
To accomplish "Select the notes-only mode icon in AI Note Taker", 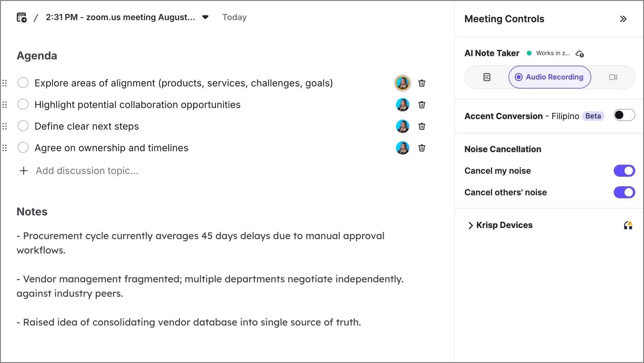I will [x=487, y=77].
